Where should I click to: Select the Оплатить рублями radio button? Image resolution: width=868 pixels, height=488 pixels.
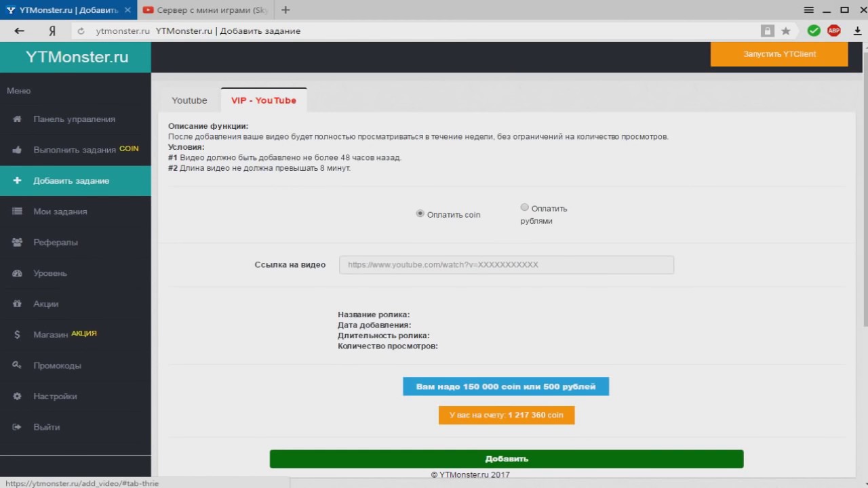click(524, 207)
